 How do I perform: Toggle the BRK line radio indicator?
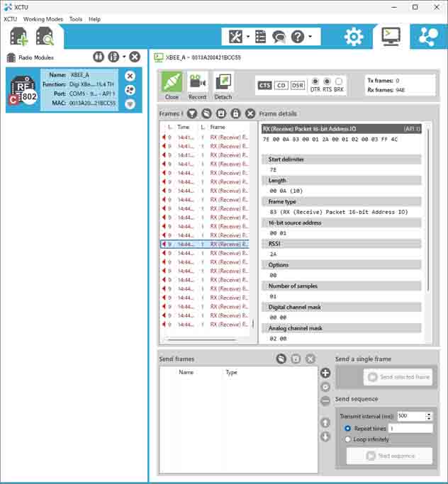point(339,81)
